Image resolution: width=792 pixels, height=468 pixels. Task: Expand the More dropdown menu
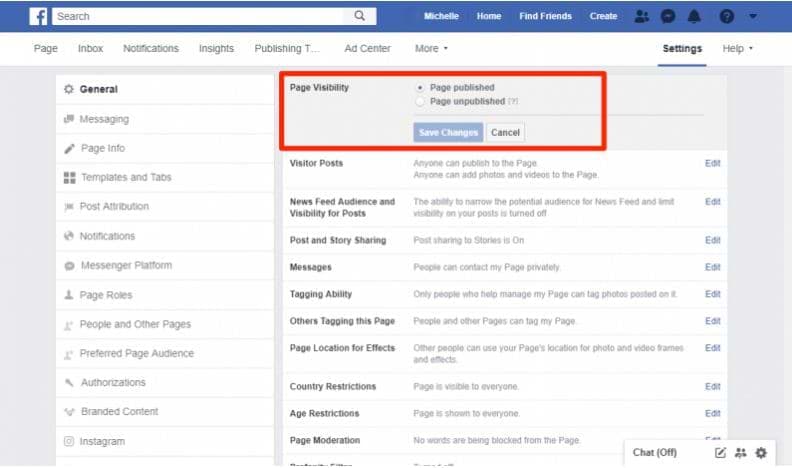[431, 48]
